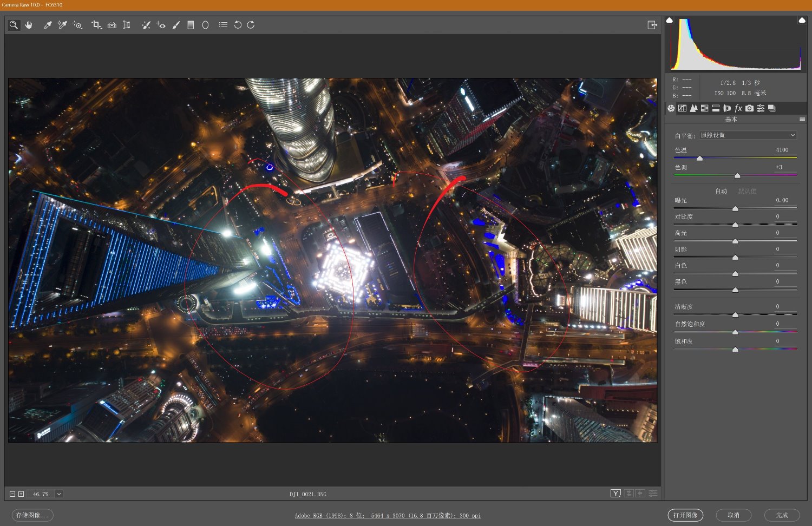This screenshot has height=526, width=812.
Task: Open the zoom level dropdown arrow
Action: (x=59, y=494)
